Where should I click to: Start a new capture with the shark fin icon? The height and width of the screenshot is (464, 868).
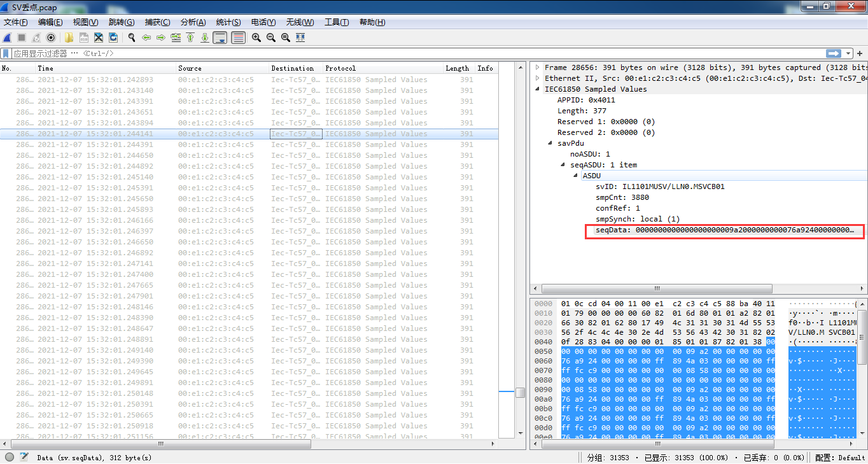pyautogui.click(x=7, y=37)
